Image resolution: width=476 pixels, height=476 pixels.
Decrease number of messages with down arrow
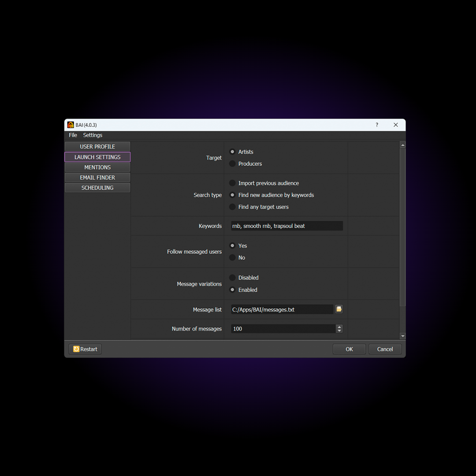tap(339, 331)
